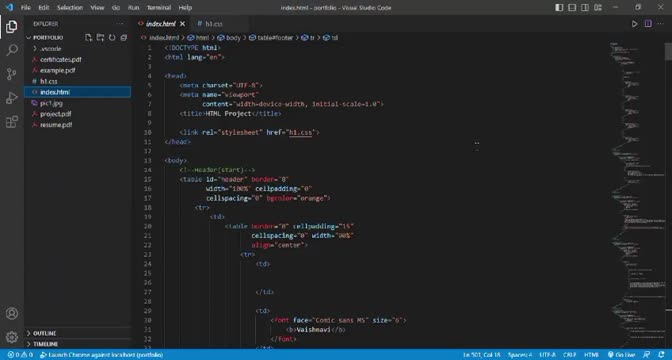Open the Search view in activity bar
Screen dimensions: 672x360
(x=12, y=50)
